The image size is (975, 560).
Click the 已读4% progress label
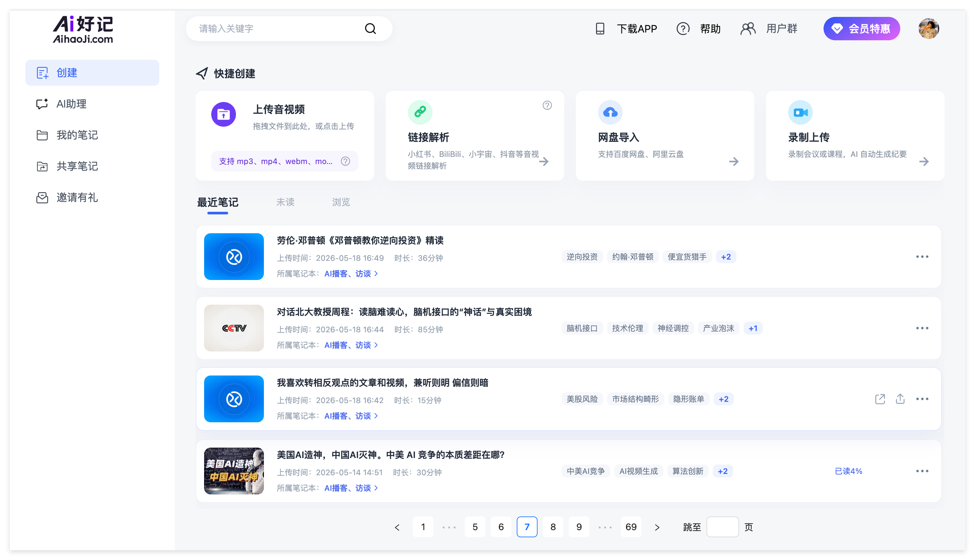click(x=848, y=472)
